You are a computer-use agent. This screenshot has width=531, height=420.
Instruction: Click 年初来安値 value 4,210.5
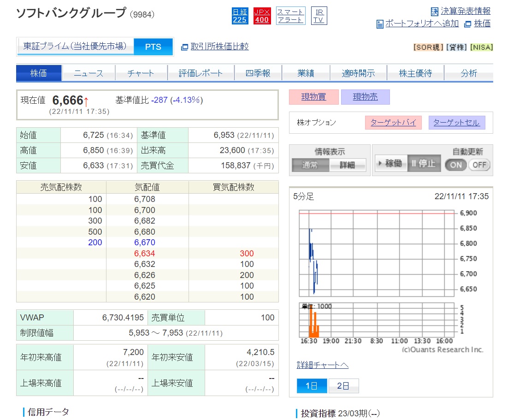pyautogui.click(x=260, y=352)
